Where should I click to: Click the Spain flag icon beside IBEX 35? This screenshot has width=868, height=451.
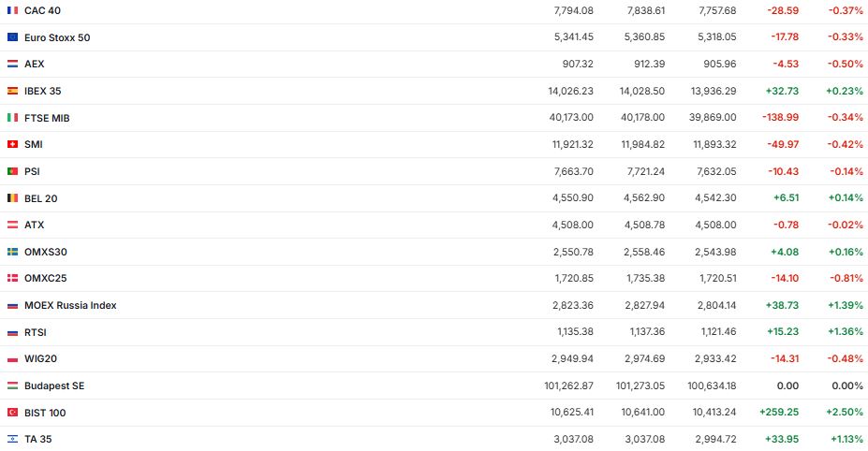pos(12,91)
